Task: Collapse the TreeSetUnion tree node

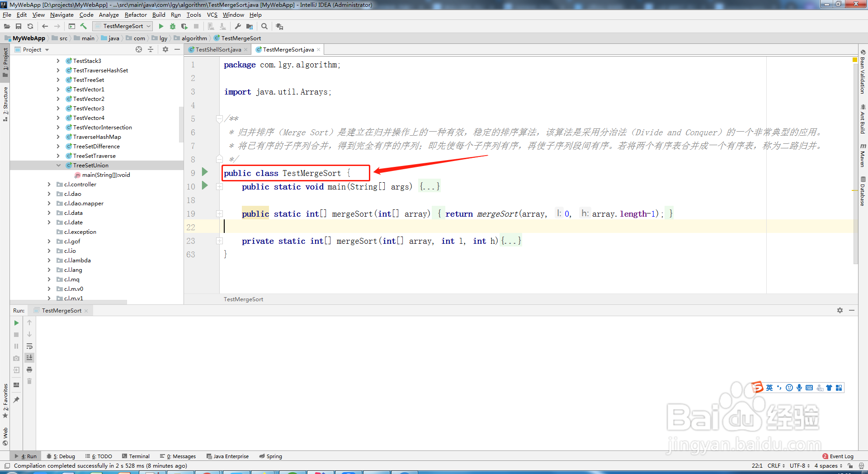Action: point(58,166)
